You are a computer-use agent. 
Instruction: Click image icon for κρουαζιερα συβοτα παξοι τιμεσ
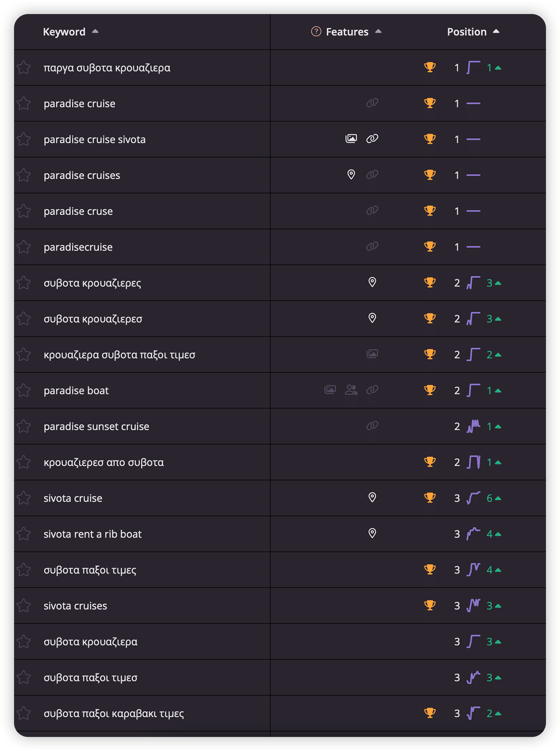click(372, 354)
